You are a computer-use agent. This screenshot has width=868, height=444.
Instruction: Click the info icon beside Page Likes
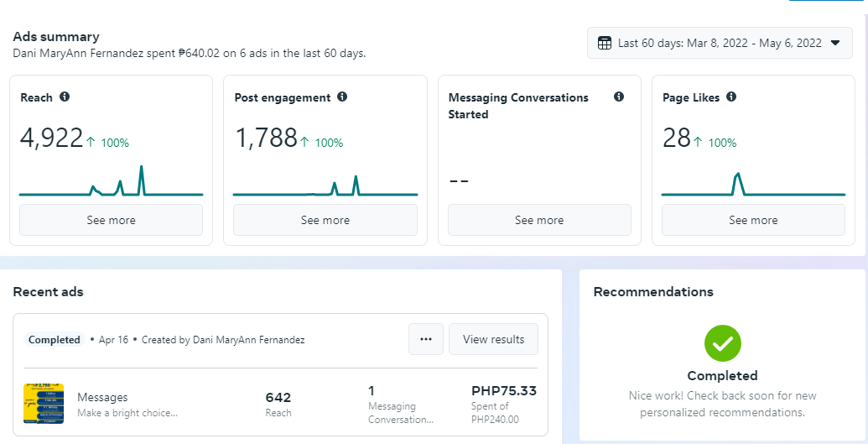click(731, 97)
